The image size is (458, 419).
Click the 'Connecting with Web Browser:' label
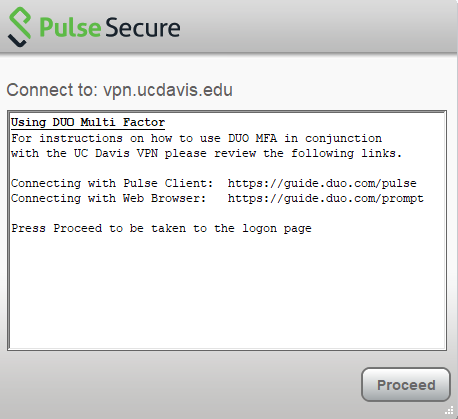109,198
